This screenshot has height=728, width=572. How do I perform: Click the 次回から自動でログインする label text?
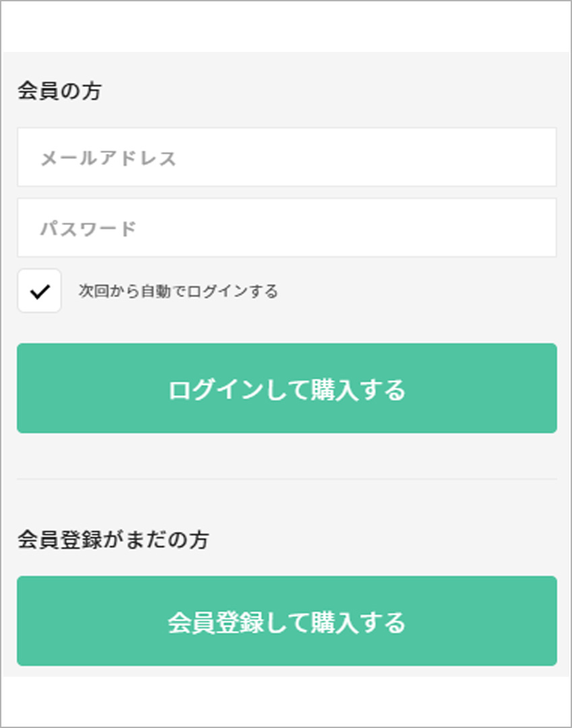(178, 291)
